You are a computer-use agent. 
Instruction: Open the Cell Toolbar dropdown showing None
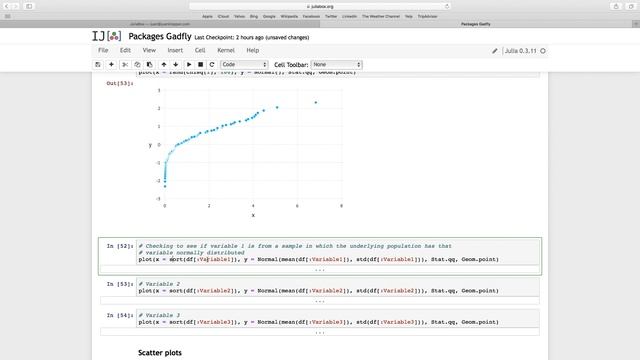tap(337, 64)
